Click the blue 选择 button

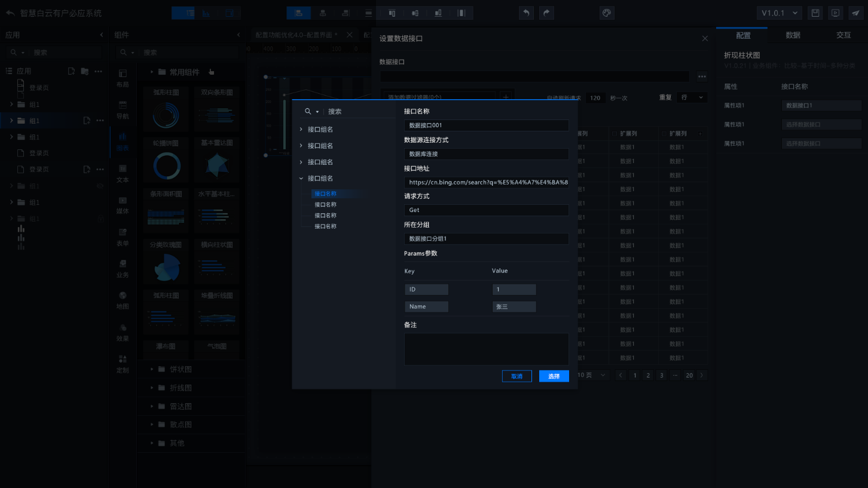pyautogui.click(x=554, y=376)
